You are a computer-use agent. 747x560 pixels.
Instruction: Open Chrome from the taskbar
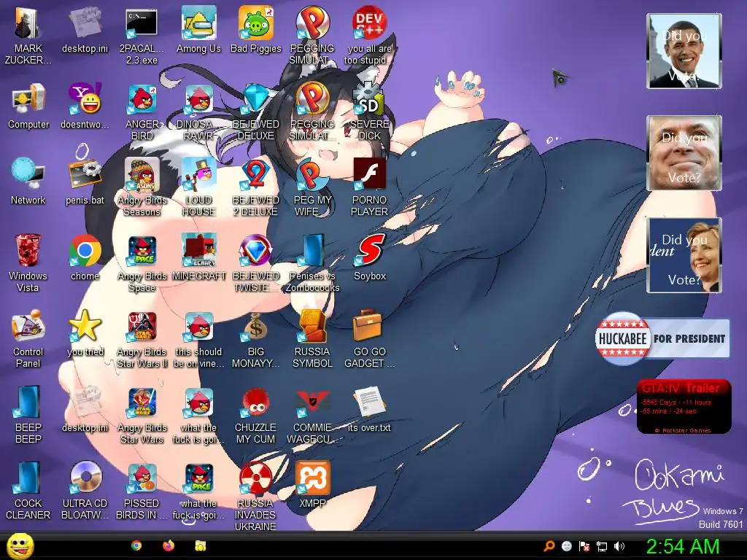point(136,545)
